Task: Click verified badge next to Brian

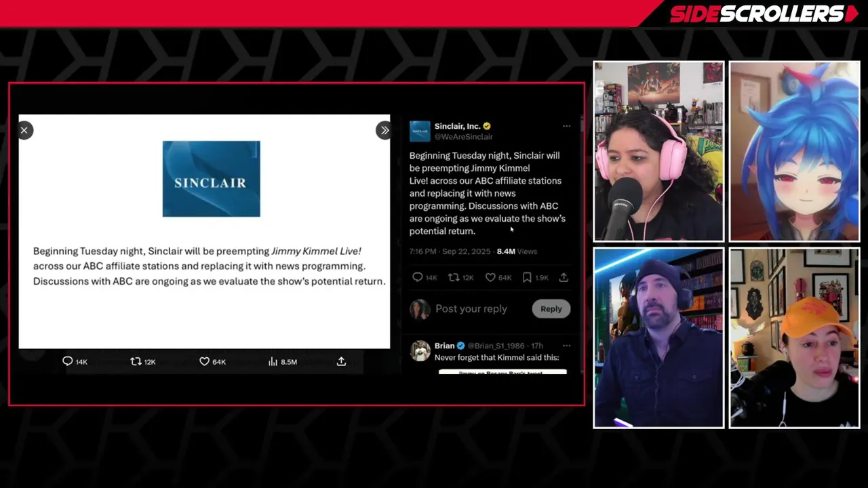Action: coord(461,346)
